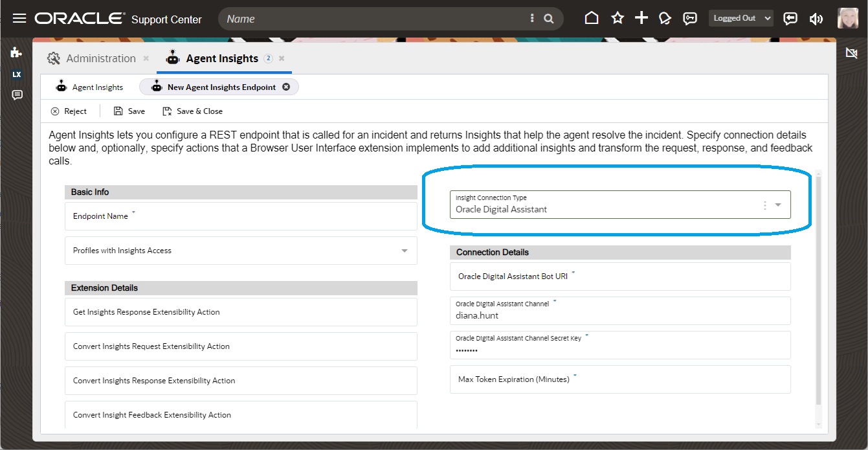Expand Insight Connection Type dropdown arrow
The width and height of the screenshot is (868, 450).
(x=778, y=205)
